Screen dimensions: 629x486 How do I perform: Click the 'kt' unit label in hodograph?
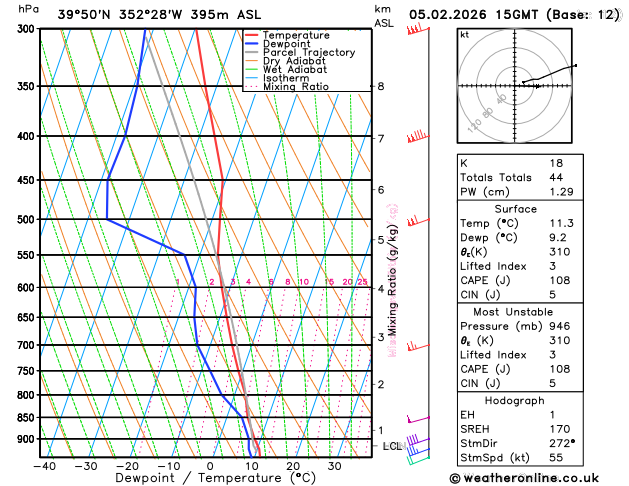tap(465, 35)
